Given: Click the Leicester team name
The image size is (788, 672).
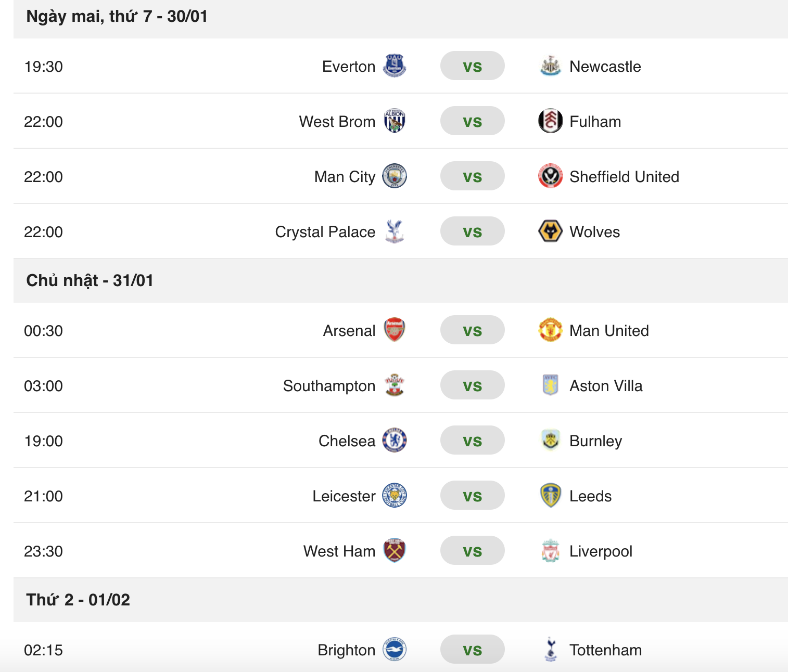Looking at the screenshot, I should tap(344, 496).
